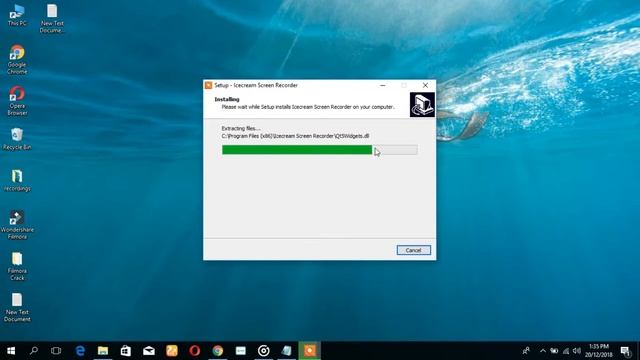Launch Microsoft Edge from taskbar
Screen dimensions: 640x360
[x=80, y=351]
